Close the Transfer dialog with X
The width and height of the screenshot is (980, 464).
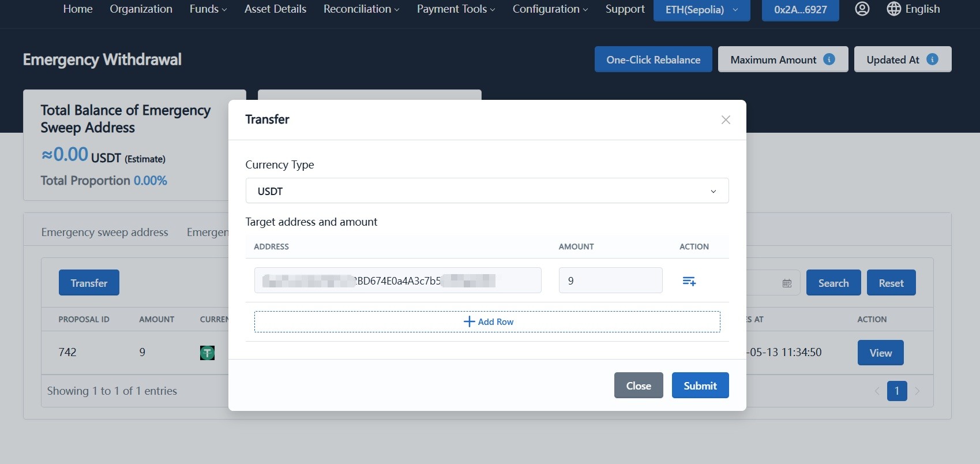726,119
